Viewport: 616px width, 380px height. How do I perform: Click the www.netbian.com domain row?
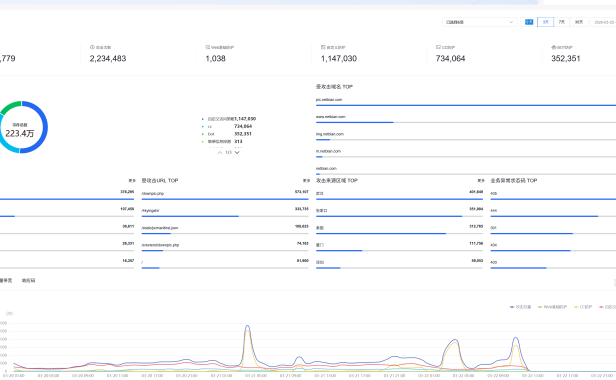[466, 119]
